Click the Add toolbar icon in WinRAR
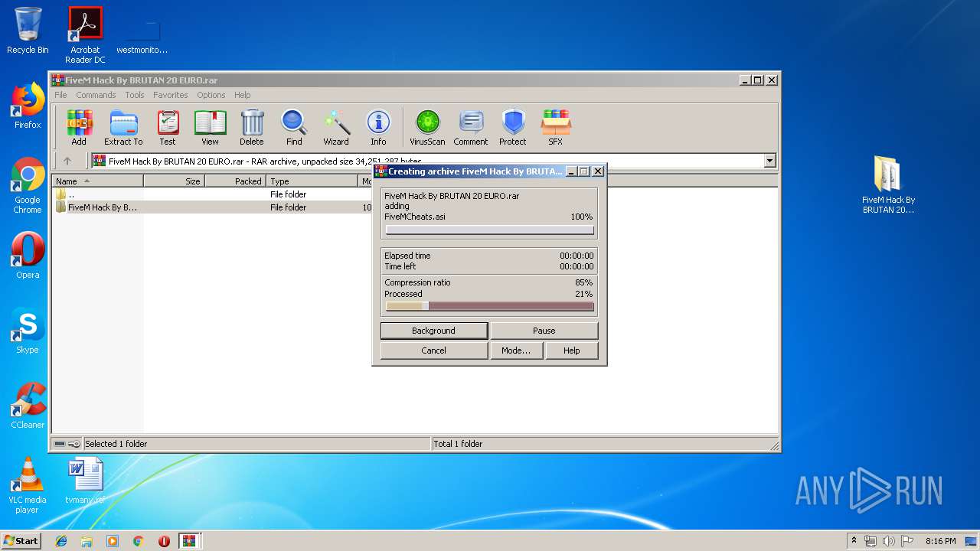 click(x=79, y=127)
